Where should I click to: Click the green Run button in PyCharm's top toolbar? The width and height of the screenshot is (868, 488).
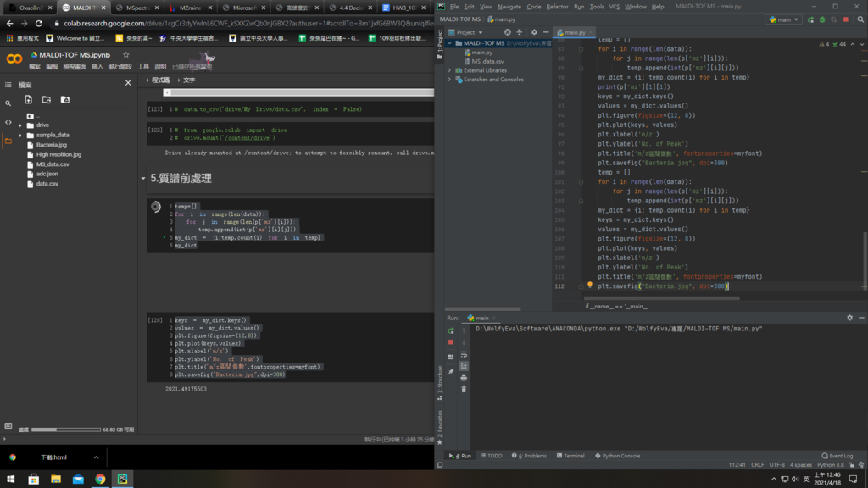point(811,20)
